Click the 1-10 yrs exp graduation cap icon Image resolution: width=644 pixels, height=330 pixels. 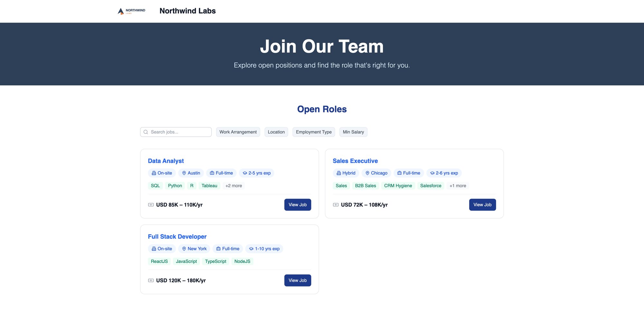[x=251, y=249]
